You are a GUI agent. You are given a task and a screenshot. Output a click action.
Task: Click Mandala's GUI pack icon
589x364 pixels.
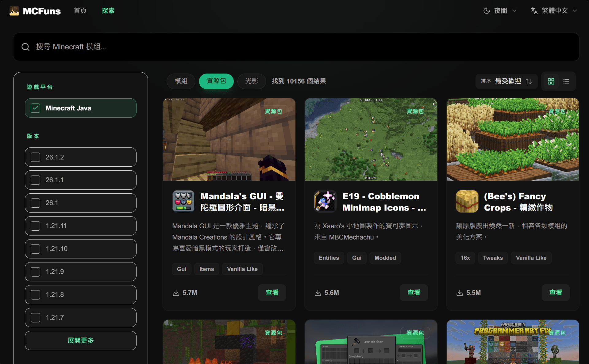pos(183,201)
